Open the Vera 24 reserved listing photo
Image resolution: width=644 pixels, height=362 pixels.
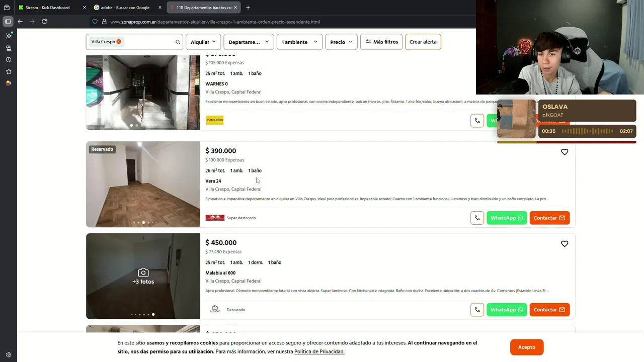pos(143,184)
